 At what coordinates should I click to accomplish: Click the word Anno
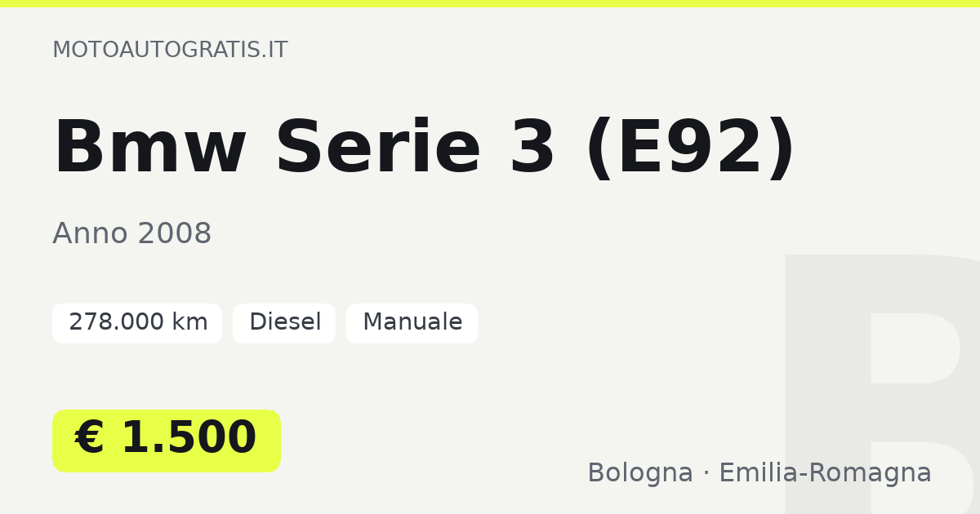point(91,234)
